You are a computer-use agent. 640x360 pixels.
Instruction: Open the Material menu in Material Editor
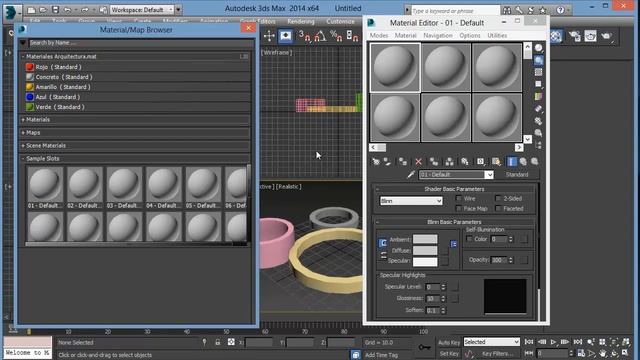[405, 36]
